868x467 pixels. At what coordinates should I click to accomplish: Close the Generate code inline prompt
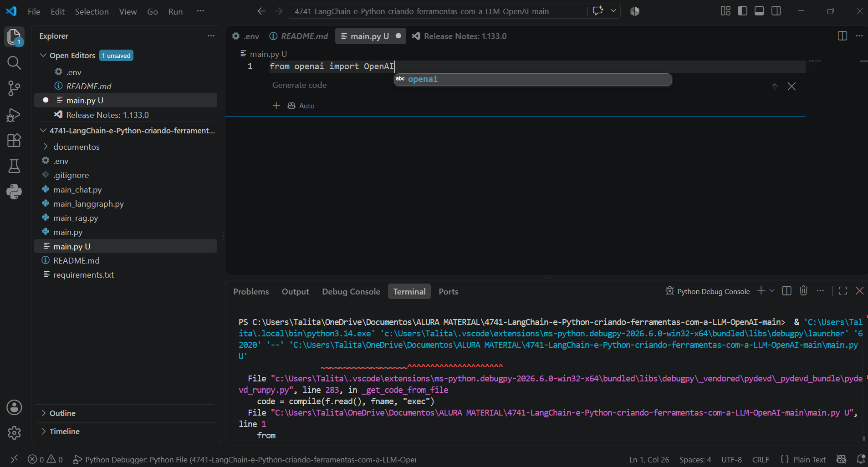792,86
